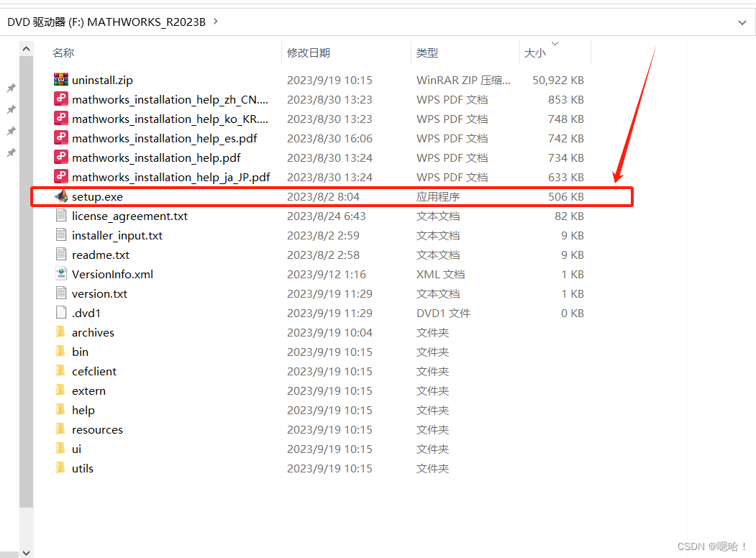Select the utils folder name

(x=83, y=468)
